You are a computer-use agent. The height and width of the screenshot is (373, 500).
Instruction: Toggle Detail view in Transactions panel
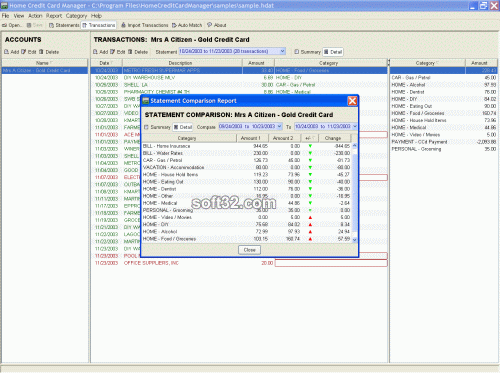(333, 52)
